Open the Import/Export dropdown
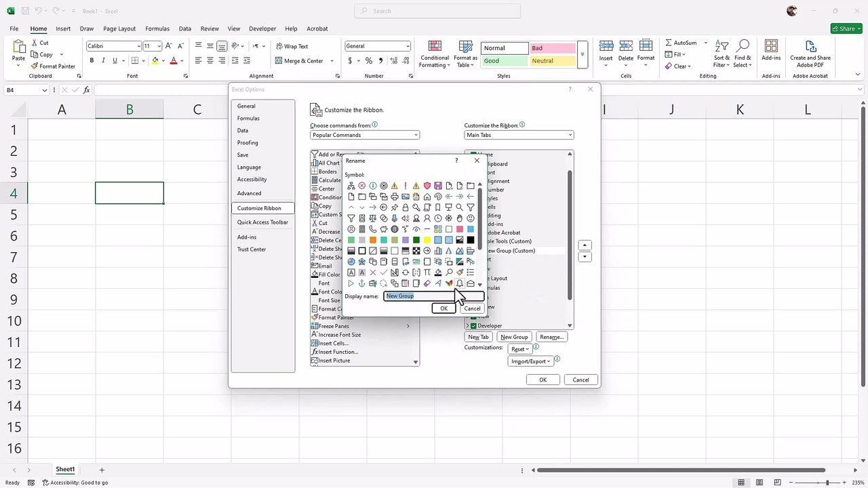Screen dimensions: 868x488 (531, 361)
